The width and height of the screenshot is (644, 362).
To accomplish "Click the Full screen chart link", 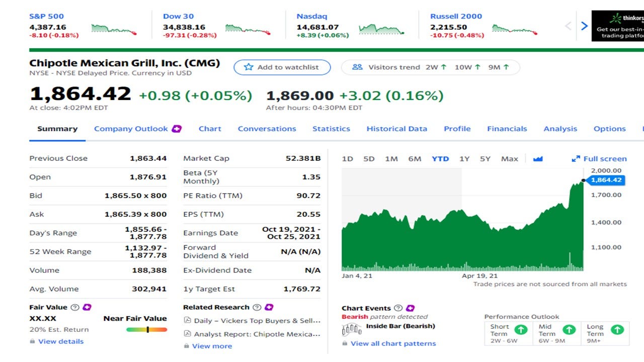I will (x=600, y=159).
